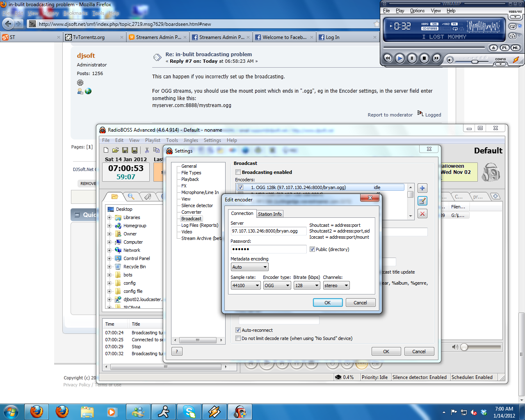The width and height of the screenshot is (525, 420).
Task: Switch to Station Info tab
Action: 269,214
